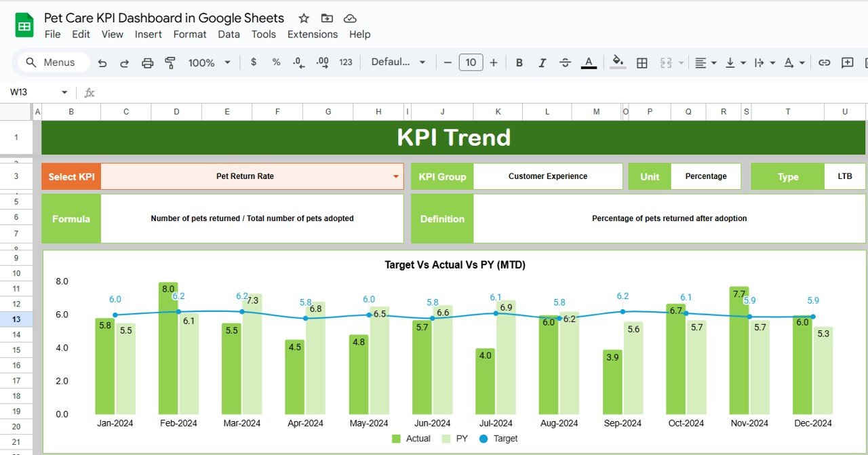Select the paint format tool
The height and width of the screenshot is (455, 868).
pos(170,62)
